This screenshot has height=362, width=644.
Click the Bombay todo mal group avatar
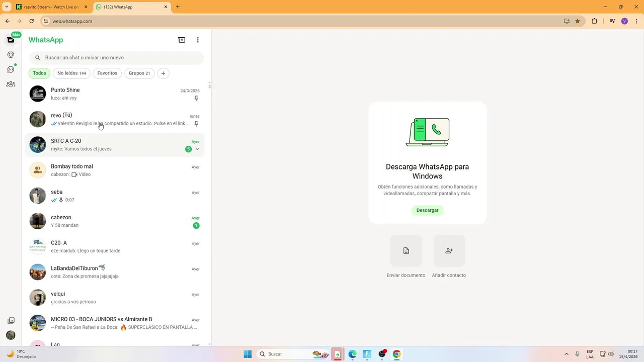(x=38, y=170)
